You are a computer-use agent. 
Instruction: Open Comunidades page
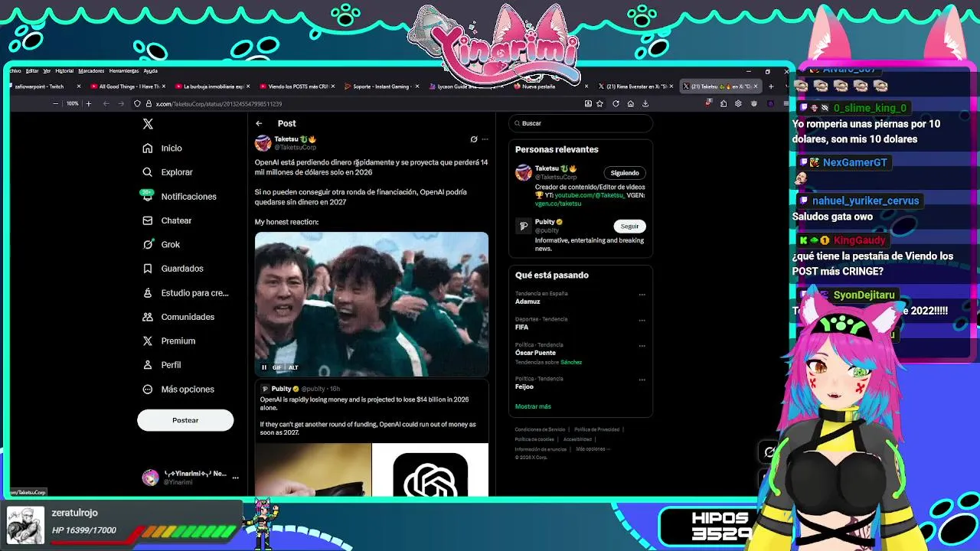178,317
